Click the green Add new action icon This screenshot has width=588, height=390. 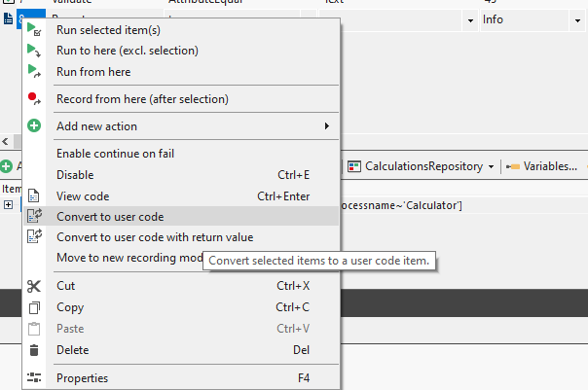tap(34, 126)
